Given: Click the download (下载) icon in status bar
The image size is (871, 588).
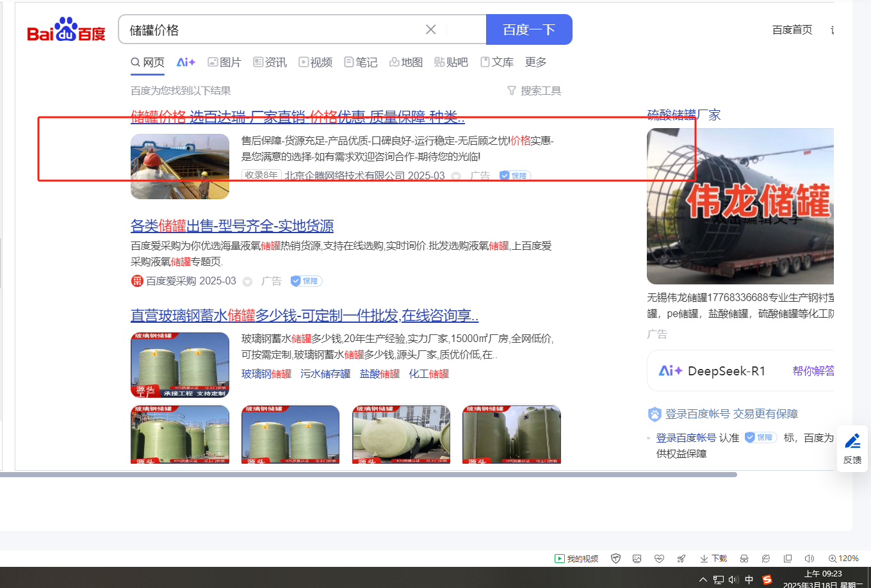Looking at the screenshot, I should 713,559.
